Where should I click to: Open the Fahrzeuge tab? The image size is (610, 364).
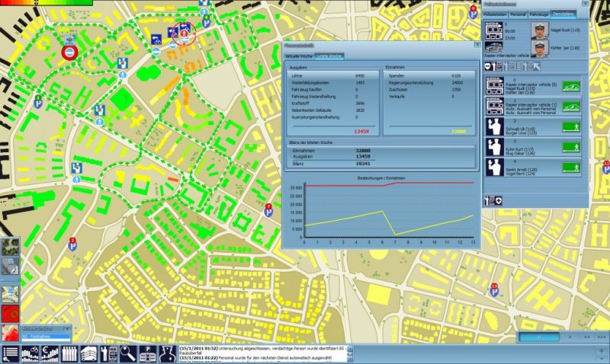click(538, 14)
